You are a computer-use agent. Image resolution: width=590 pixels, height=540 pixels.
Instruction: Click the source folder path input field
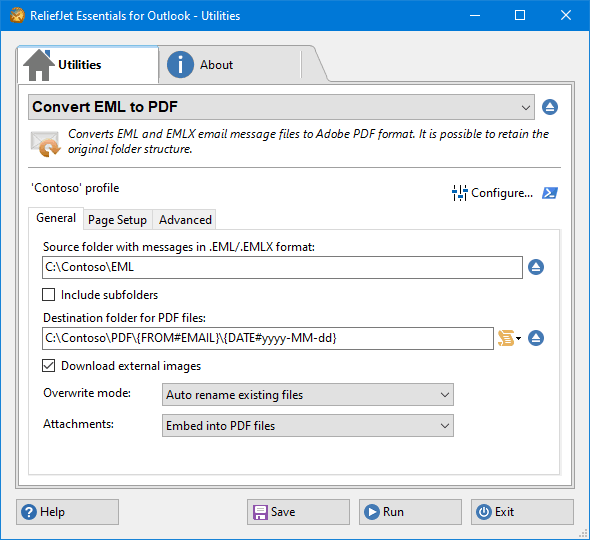282,268
